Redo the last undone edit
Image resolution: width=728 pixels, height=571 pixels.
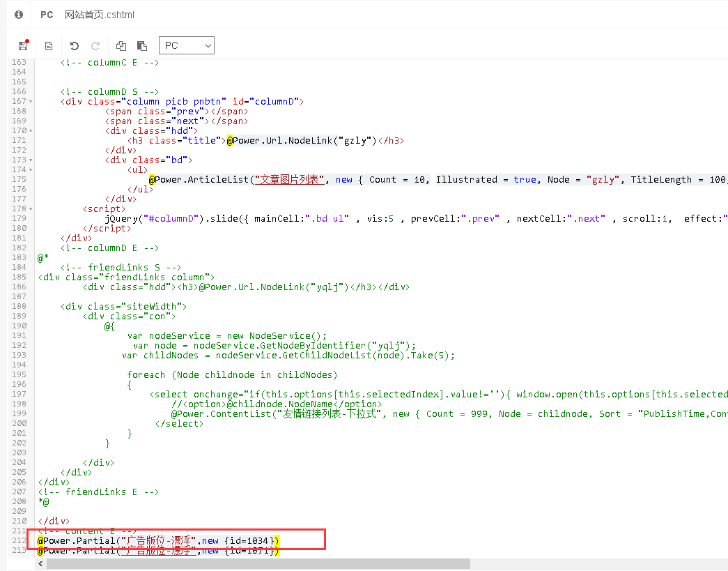(96, 46)
